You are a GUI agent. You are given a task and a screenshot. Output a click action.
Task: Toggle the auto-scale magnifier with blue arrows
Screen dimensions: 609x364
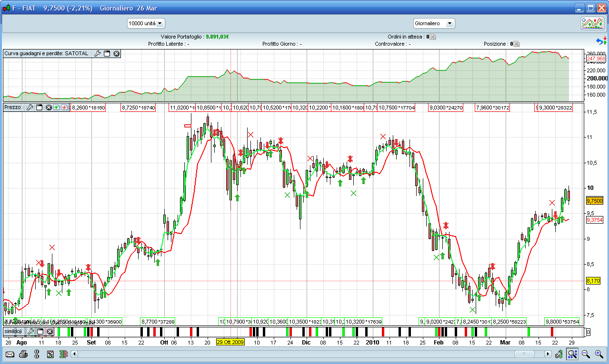[572, 354]
